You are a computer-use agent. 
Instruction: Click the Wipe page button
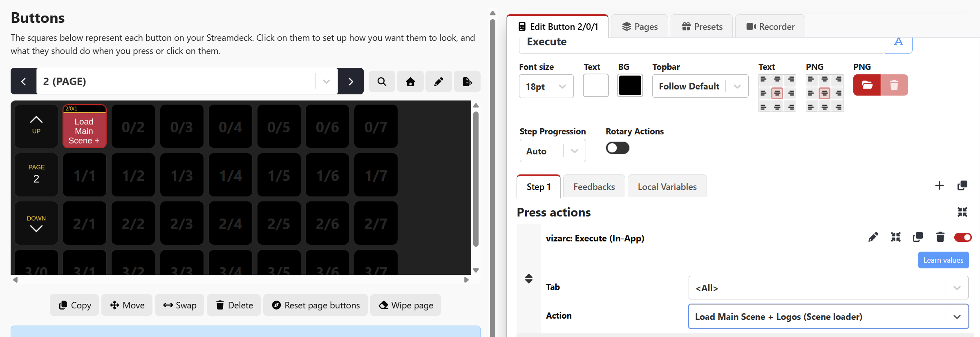(405, 305)
